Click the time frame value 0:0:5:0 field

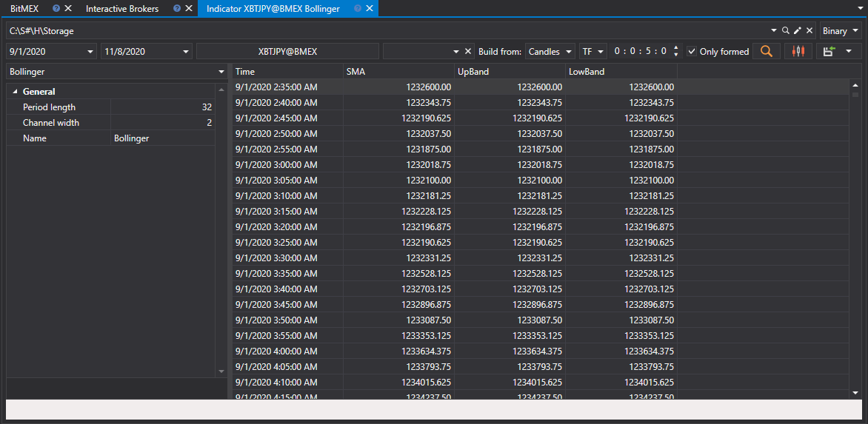(x=641, y=51)
